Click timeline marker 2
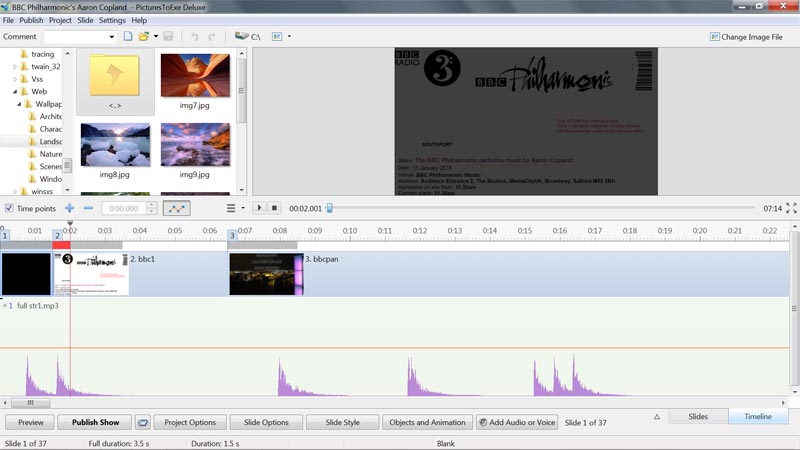This screenshot has width=800, height=450. tap(58, 235)
